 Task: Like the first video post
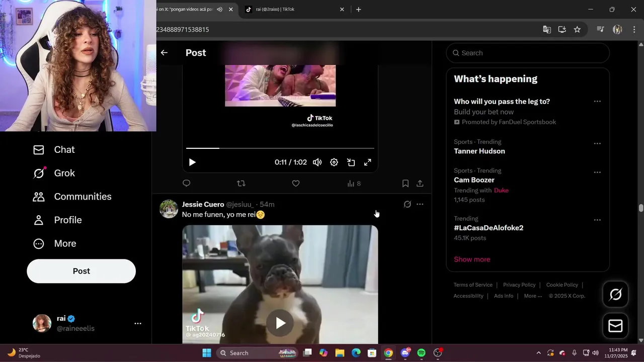[x=296, y=184]
